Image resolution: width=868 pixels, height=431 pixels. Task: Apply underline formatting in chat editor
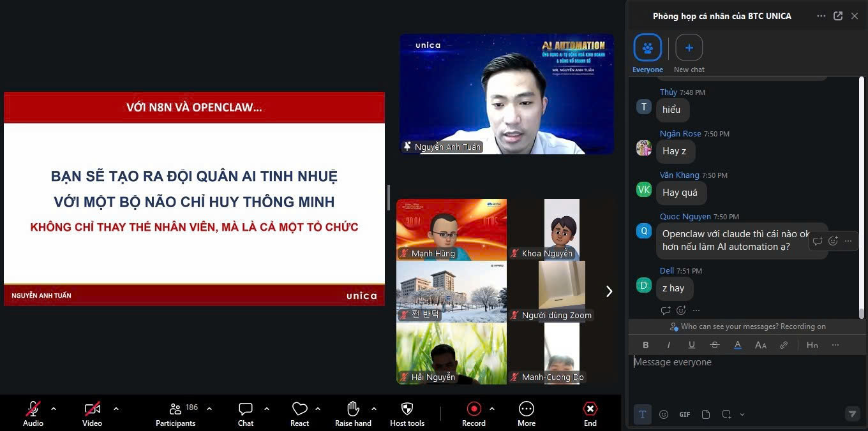692,345
